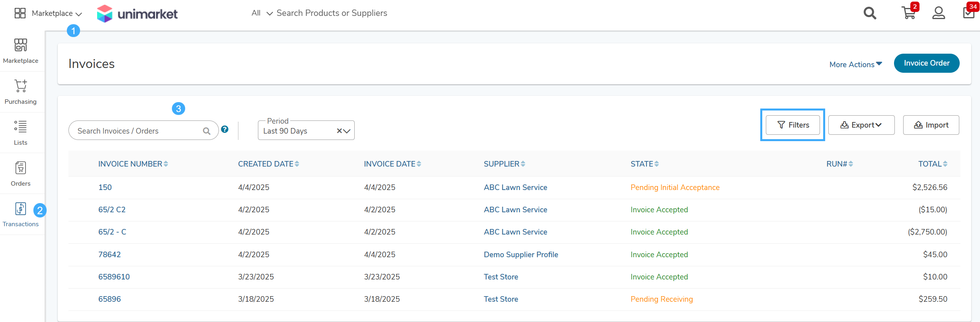980x322 pixels.
Task: Open the apps grid icon next to Marketplace
Action: (x=20, y=13)
